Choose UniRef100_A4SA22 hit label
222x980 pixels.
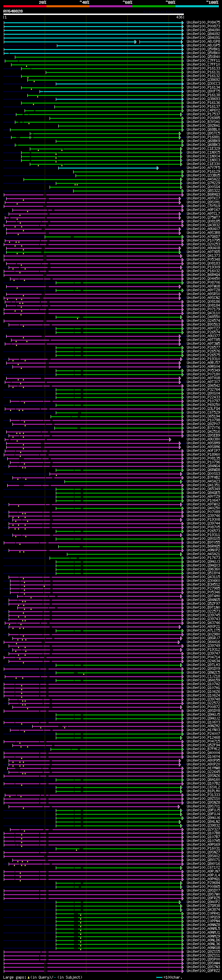203,179
